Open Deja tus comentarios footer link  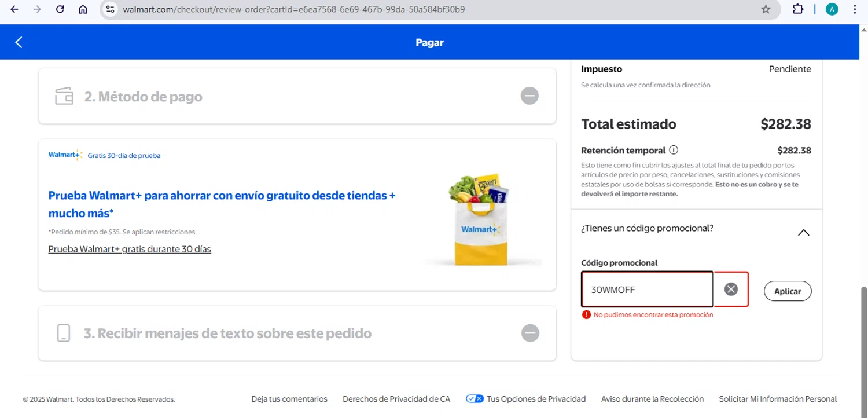point(289,399)
